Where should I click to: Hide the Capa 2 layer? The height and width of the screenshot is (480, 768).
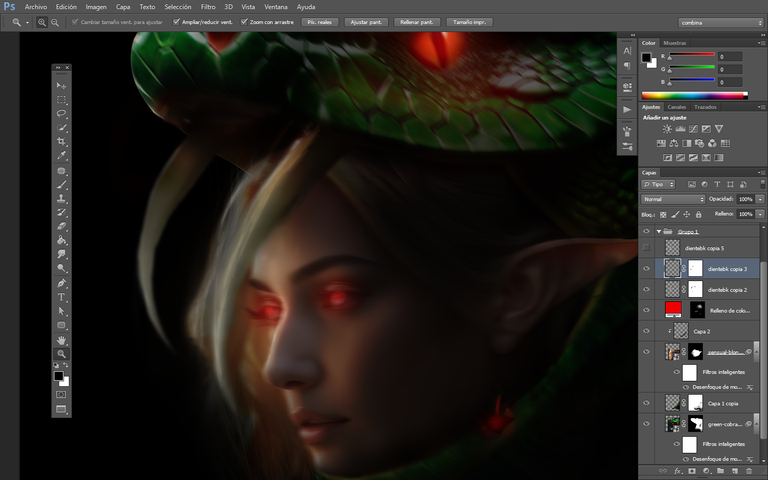pyautogui.click(x=647, y=331)
